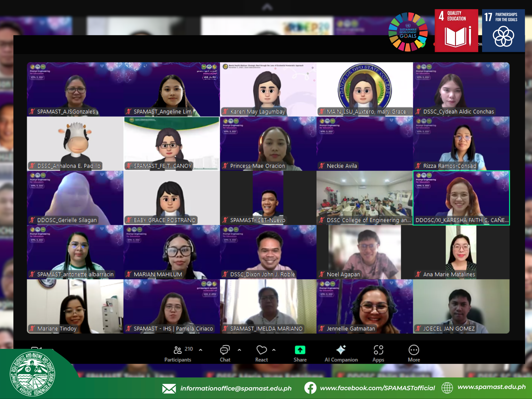This screenshot has height=399, width=532.
Task: Click the Facebook logo icon in footer
Action: click(x=310, y=388)
